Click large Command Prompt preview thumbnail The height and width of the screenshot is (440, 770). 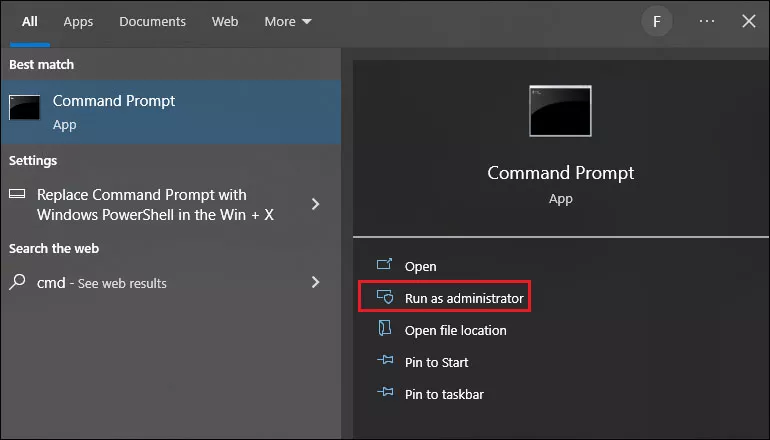[x=560, y=111]
